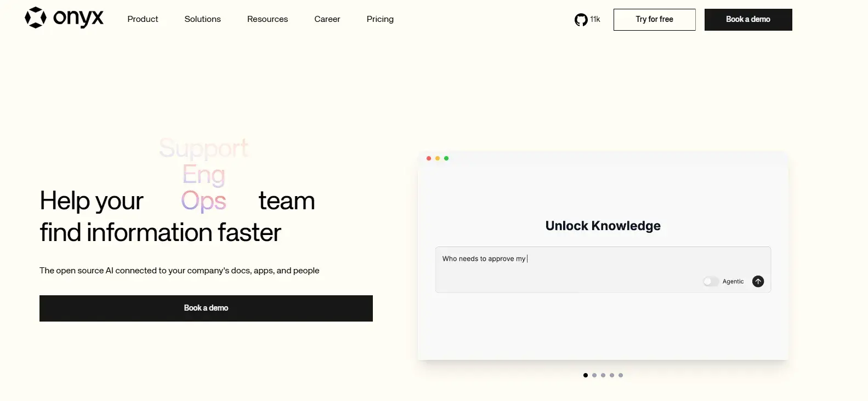
Task: Click the red window dot in demo
Action: coord(429,158)
